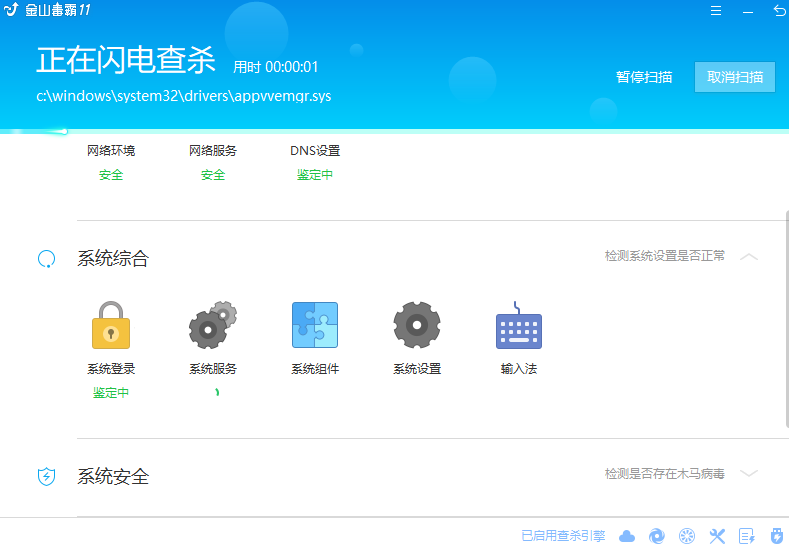Click the 输入法 keyboard icon
This screenshot has height=553, width=789.
(x=519, y=327)
